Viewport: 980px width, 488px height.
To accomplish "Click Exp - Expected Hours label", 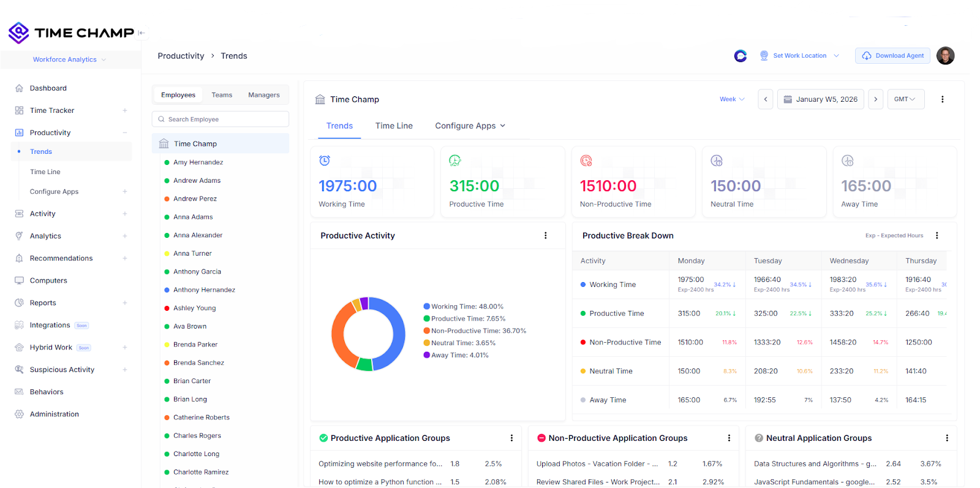I will click(x=894, y=235).
